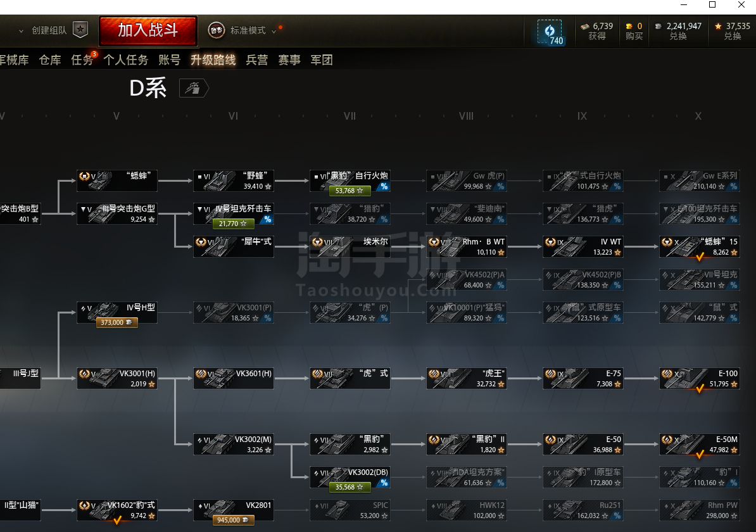
Task: Click the blue discount percent icon on IV号坦克歼击车
Action: [267, 220]
